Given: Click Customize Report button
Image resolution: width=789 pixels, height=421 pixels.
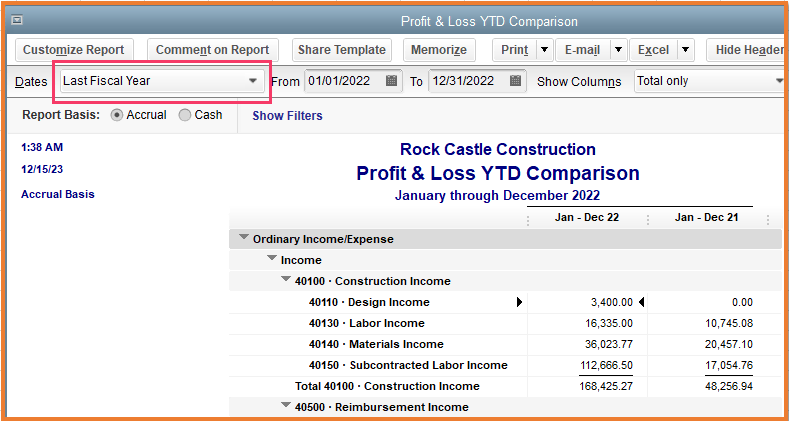Looking at the screenshot, I should (74, 50).
